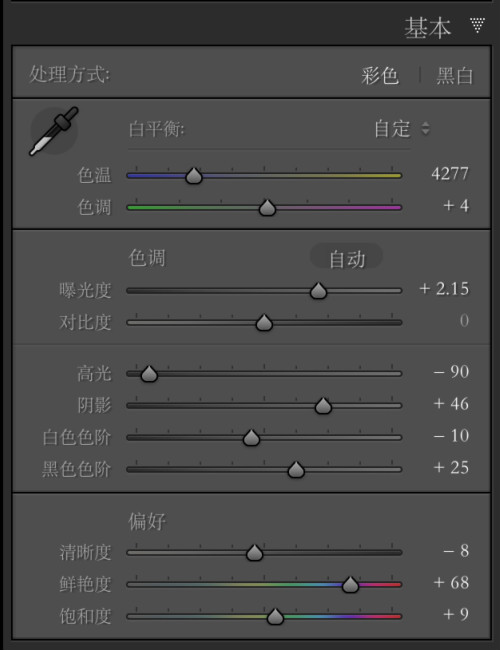Click the 色调 tint slider handle

[x=267, y=208]
